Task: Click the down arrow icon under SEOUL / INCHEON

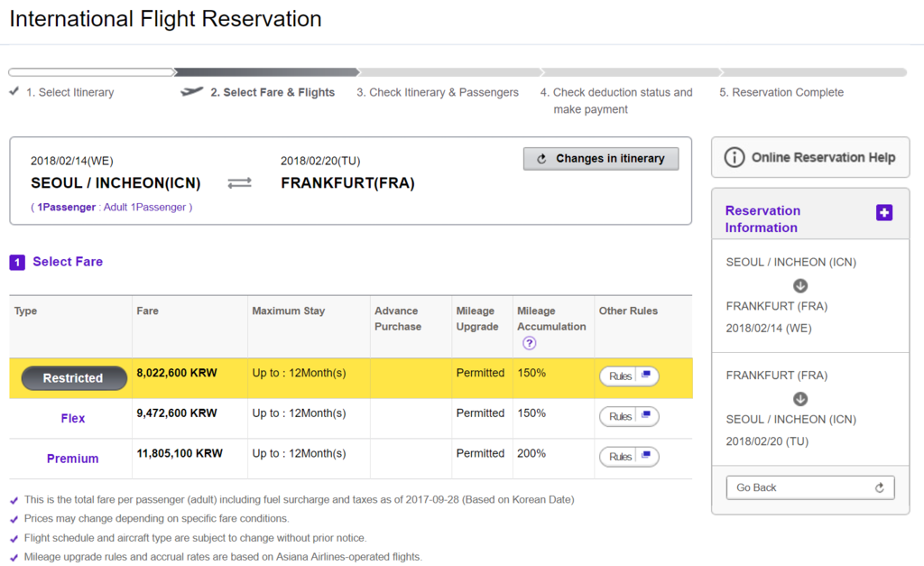Action: tap(799, 285)
